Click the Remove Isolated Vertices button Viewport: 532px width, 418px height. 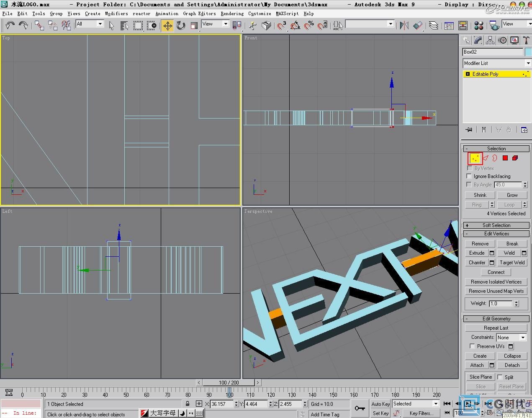pyautogui.click(x=496, y=282)
